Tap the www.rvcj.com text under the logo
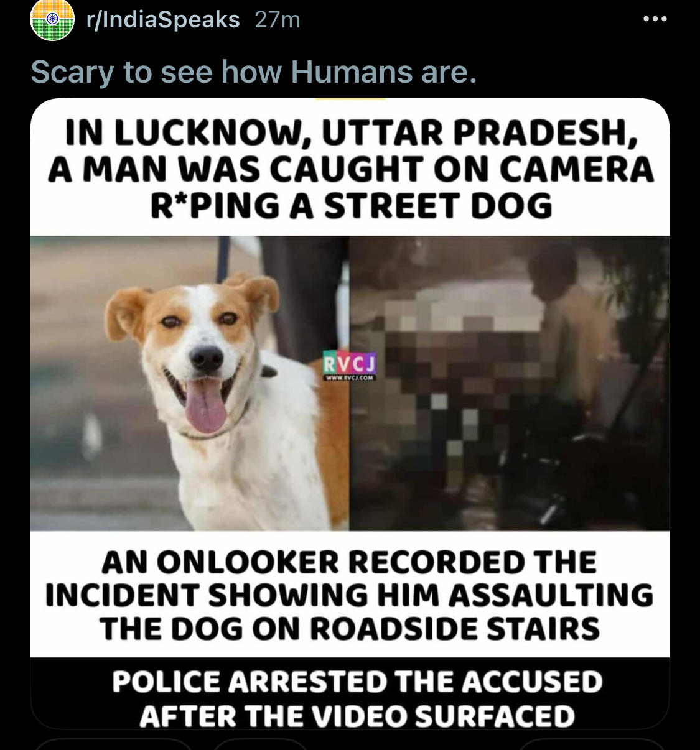The height and width of the screenshot is (750, 700). click(350, 377)
